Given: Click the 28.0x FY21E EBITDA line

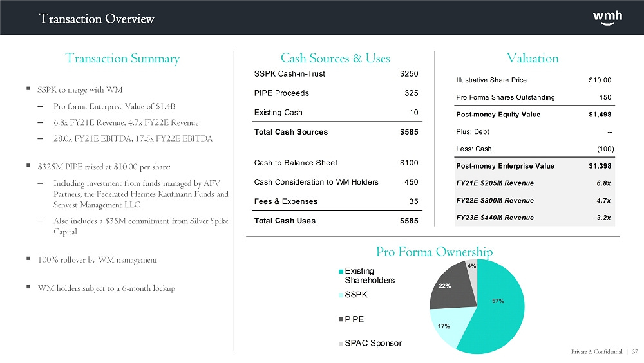Looking at the screenshot, I should tap(133, 139).
